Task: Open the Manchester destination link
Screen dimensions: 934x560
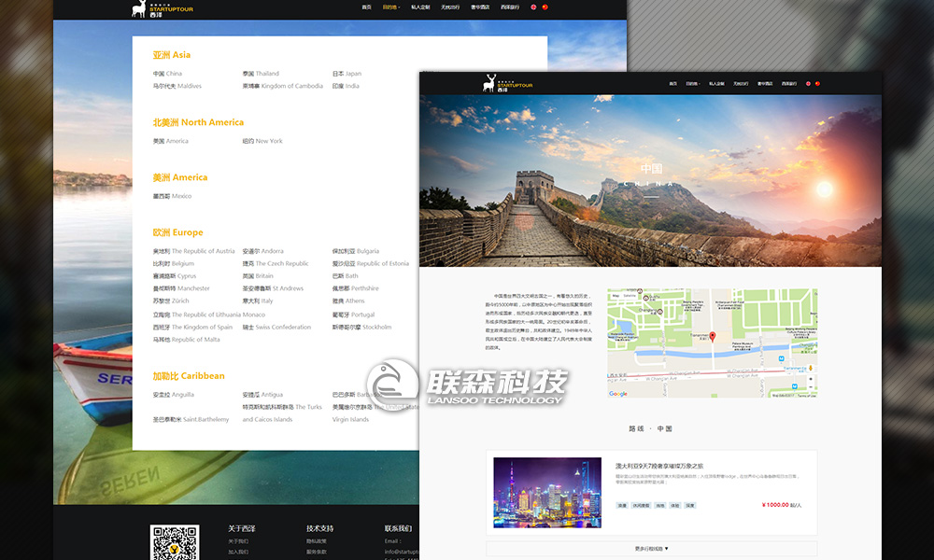Action: (x=181, y=288)
